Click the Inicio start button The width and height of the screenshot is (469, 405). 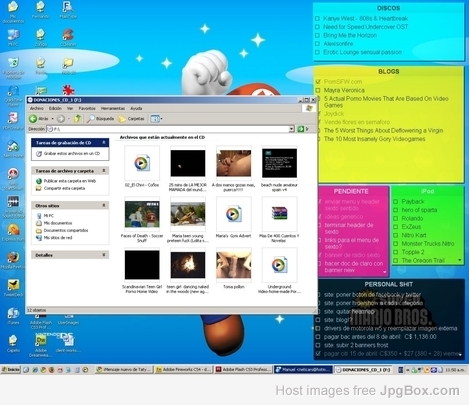pyautogui.click(x=11, y=369)
